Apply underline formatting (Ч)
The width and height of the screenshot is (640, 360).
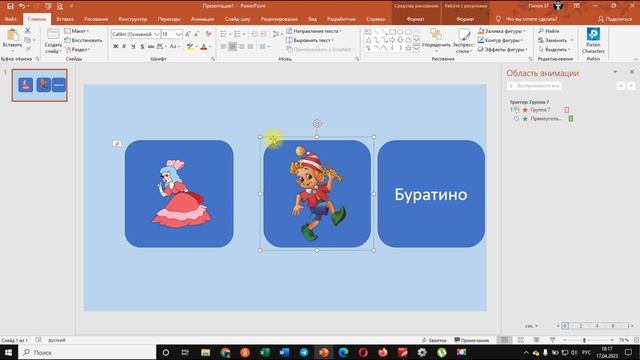[133, 47]
